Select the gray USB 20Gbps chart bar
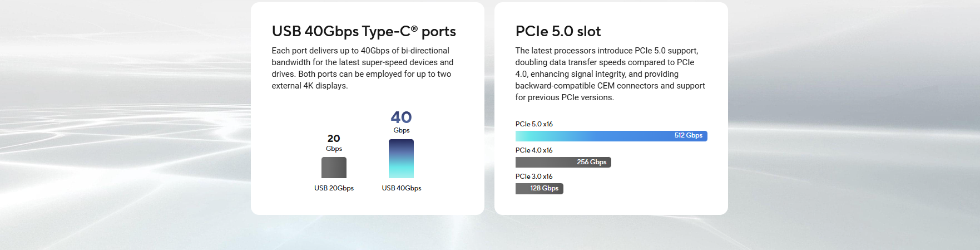Screen dimensions: 980x250 point(334,168)
